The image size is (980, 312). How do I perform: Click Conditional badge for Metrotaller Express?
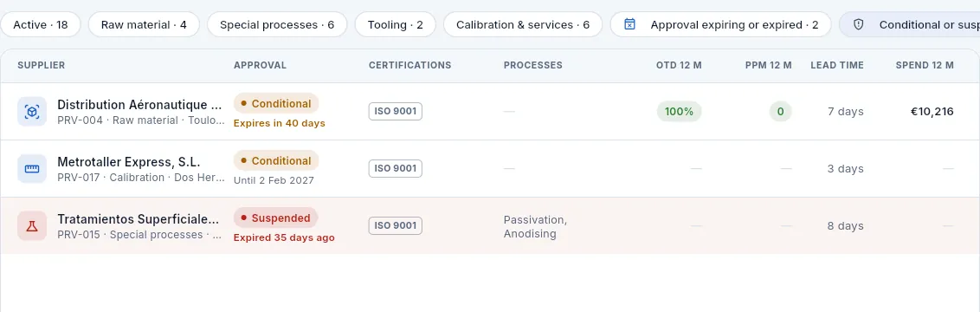click(276, 160)
